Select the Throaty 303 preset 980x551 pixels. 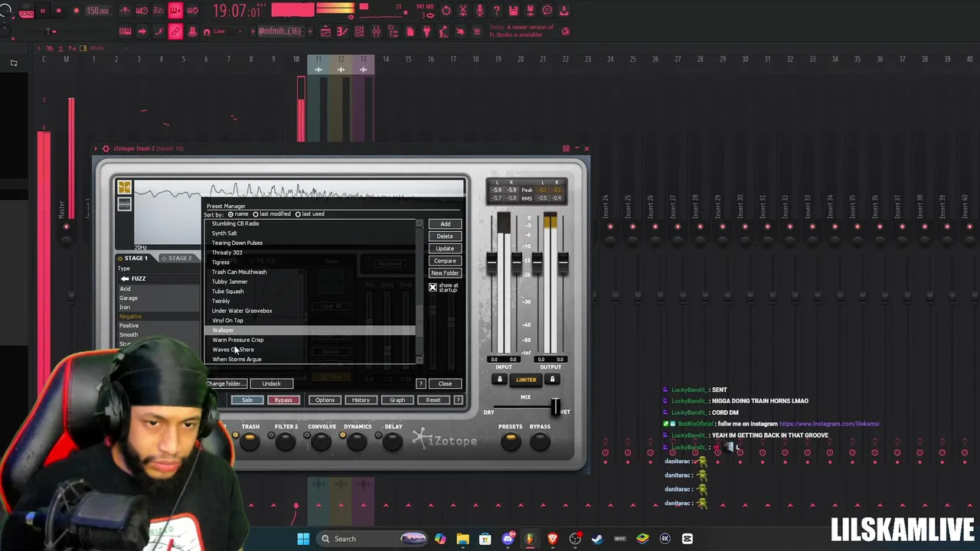[311, 253]
